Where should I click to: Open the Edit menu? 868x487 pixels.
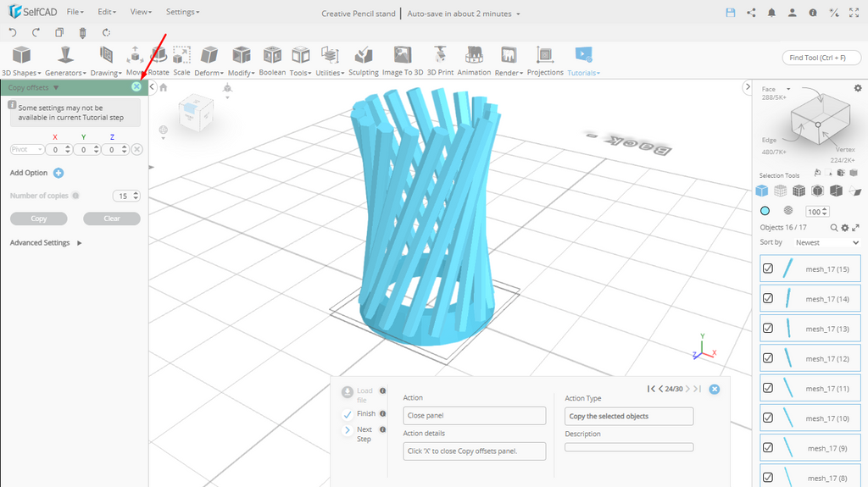pyautogui.click(x=106, y=12)
